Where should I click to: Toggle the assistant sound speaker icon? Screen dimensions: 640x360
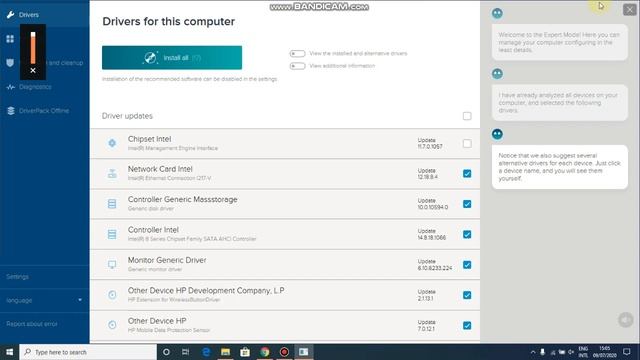625,320
